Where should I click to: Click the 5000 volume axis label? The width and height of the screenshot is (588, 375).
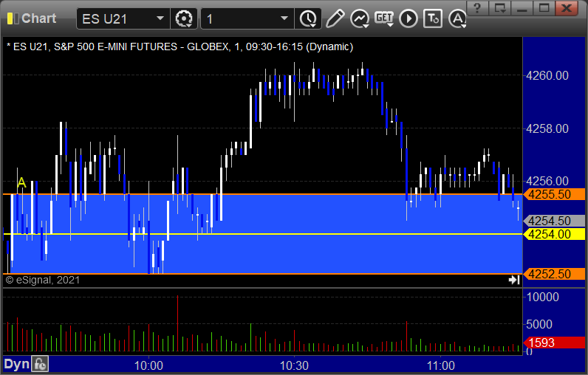click(x=539, y=324)
